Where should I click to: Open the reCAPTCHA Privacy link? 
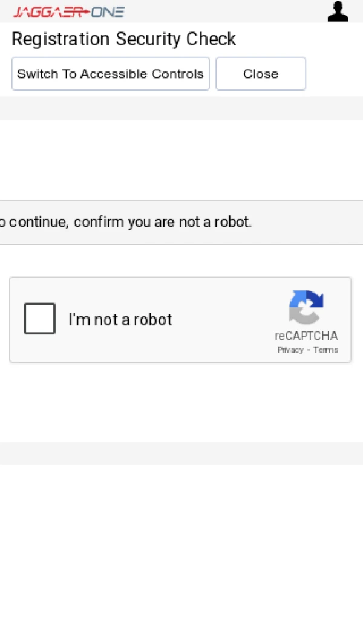point(290,350)
